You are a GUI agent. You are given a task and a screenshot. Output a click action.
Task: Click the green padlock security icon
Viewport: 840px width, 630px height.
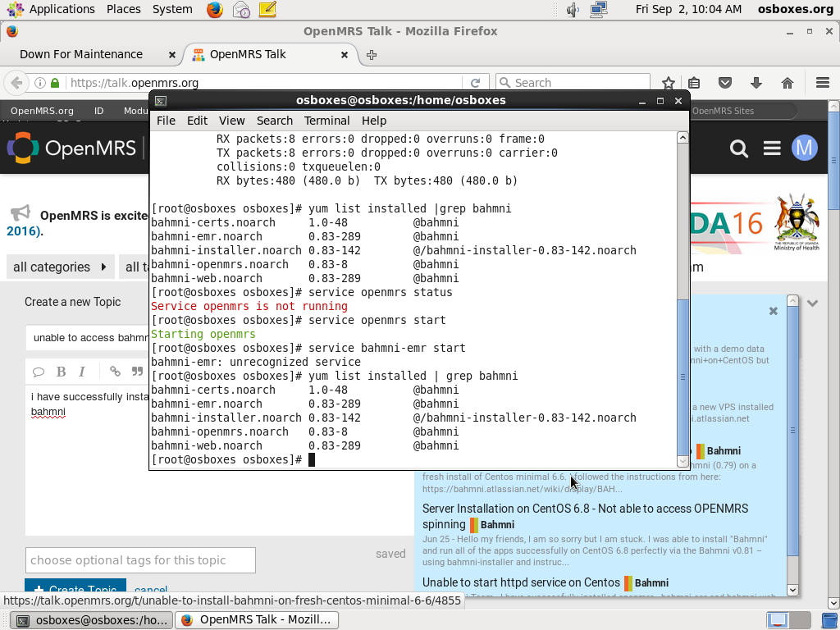pyautogui.click(x=55, y=83)
